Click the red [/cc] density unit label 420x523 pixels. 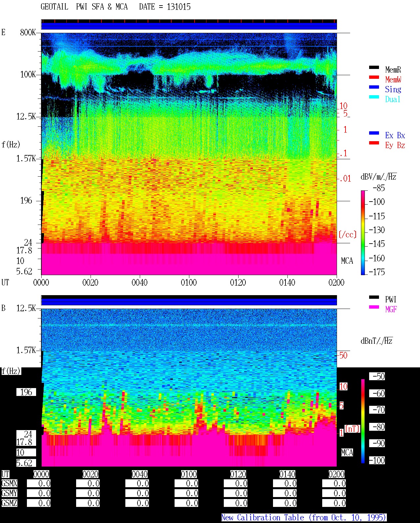click(x=347, y=235)
